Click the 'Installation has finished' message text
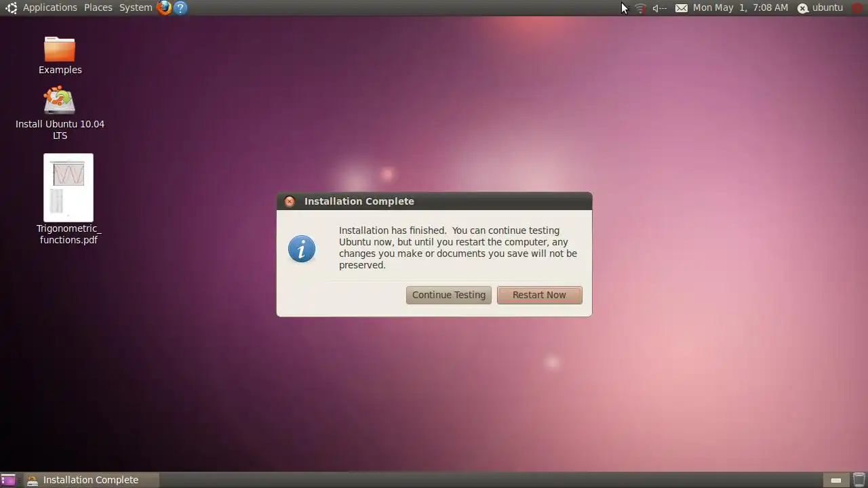 point(458,247)
